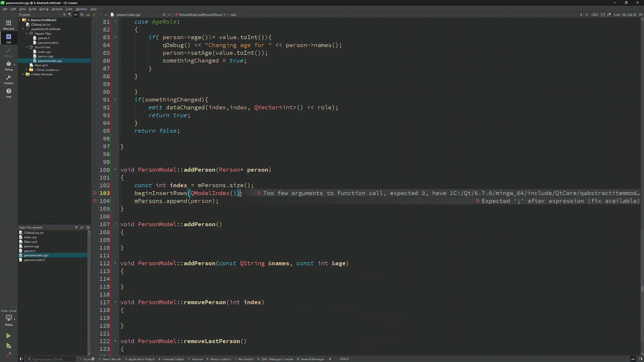
Task: Open the filter tree icon in Projects panel
Action: 69,15
